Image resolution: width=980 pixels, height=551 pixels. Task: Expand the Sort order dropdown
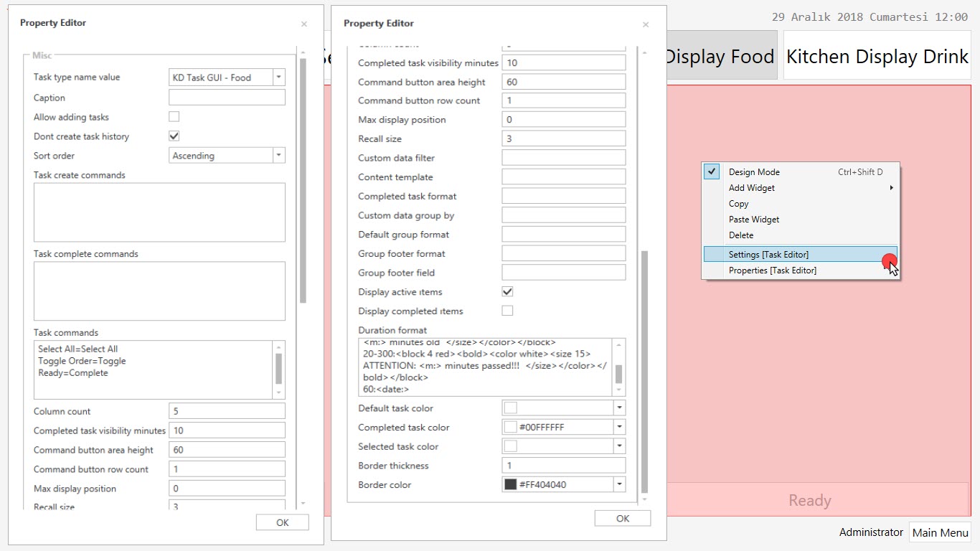[x=278, y=156]
